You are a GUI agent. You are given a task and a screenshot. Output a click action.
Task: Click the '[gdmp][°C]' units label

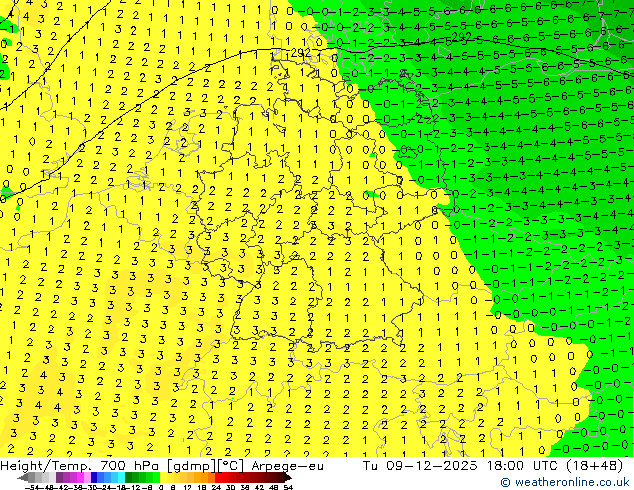click(x=206, y=466)
